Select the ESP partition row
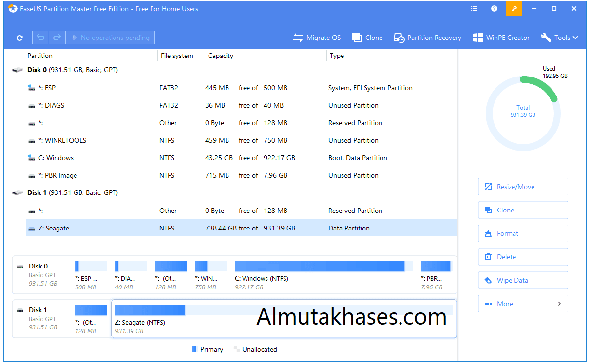Viewport: 590px width, 364px height. pos(242,88)
